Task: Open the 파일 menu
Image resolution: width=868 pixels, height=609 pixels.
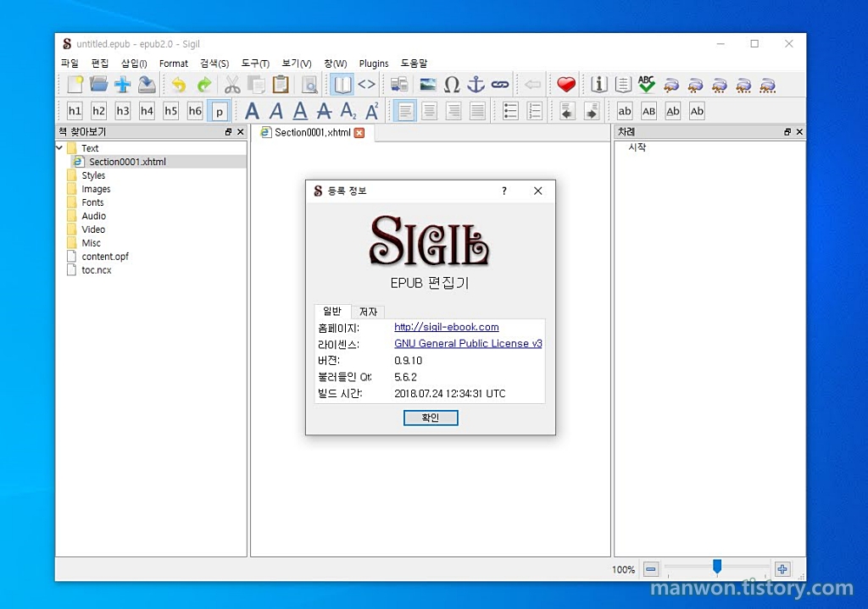Action: click(70, 64)
